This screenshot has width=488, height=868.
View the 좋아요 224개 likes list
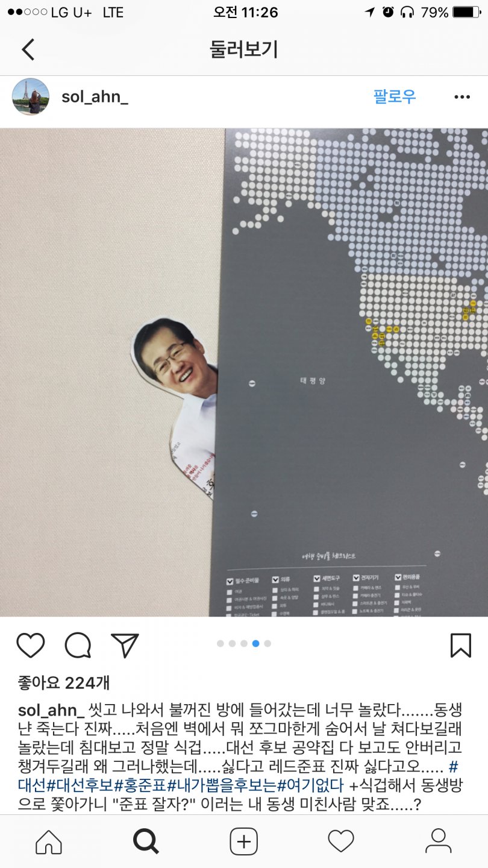pos(64,683)
